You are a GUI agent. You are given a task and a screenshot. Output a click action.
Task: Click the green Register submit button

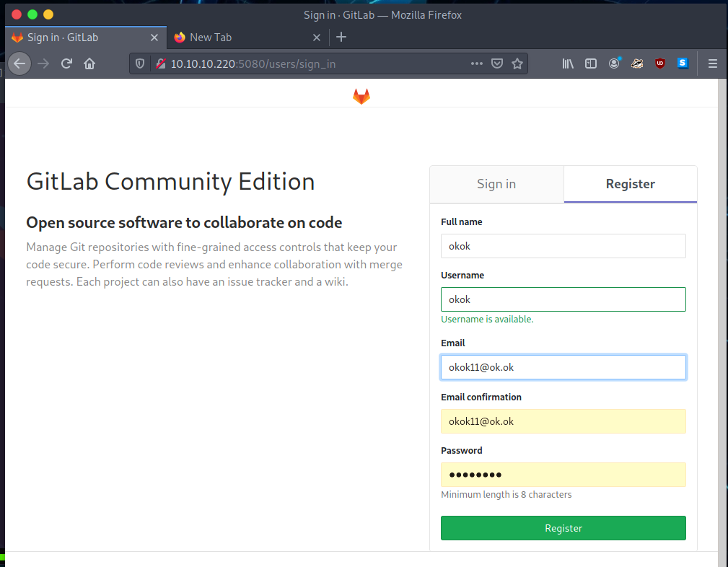click(x=563, y=528)
